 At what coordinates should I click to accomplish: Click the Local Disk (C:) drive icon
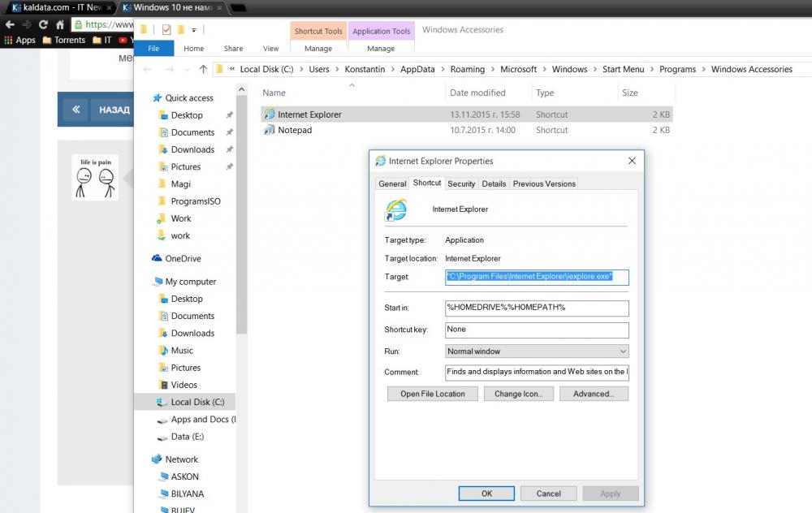162,402
